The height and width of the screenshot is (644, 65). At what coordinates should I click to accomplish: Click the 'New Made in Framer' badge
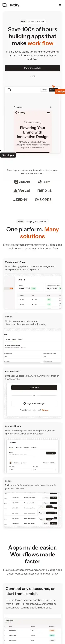pyautogui.click(x=32, y=22)
